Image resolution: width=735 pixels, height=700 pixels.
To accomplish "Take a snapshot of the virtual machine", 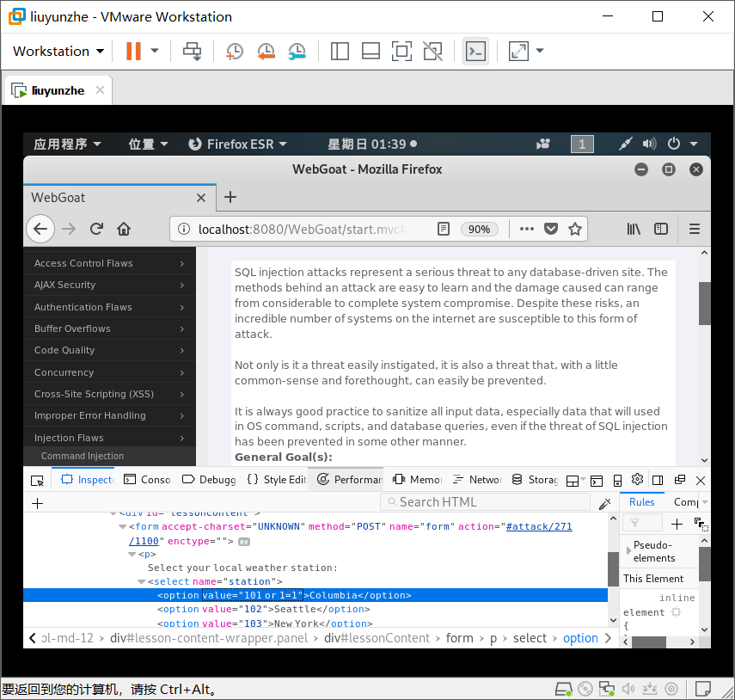I will click(235, 51).
